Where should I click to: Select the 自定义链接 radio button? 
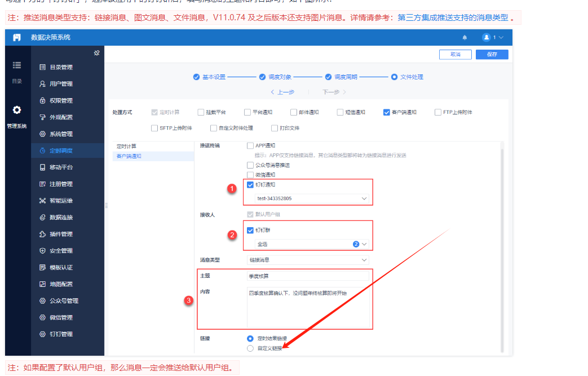[x=250, y=348]
